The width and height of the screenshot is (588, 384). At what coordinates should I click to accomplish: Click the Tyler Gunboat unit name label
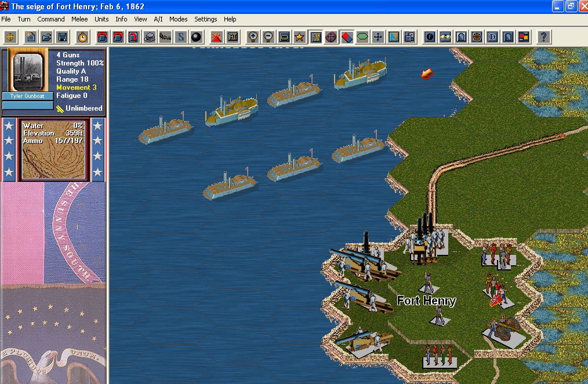pos(28,96)
